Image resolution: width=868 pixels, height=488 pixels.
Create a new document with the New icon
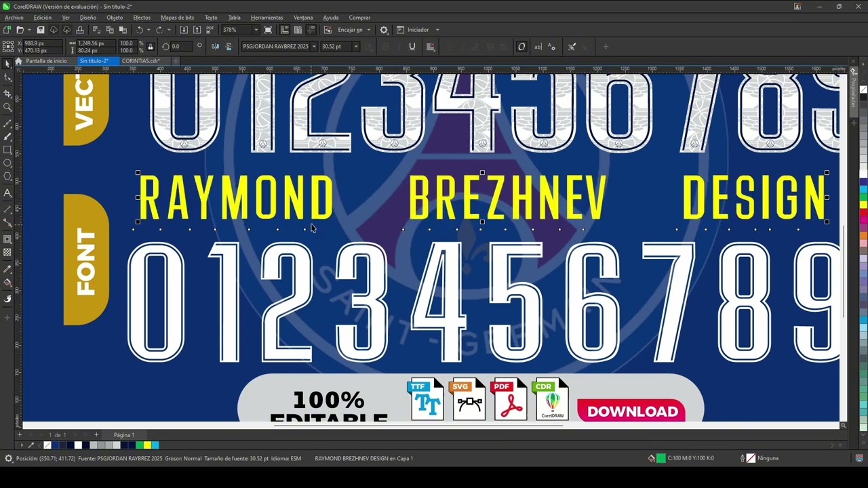pyautogui.click(x=7, y=30)
